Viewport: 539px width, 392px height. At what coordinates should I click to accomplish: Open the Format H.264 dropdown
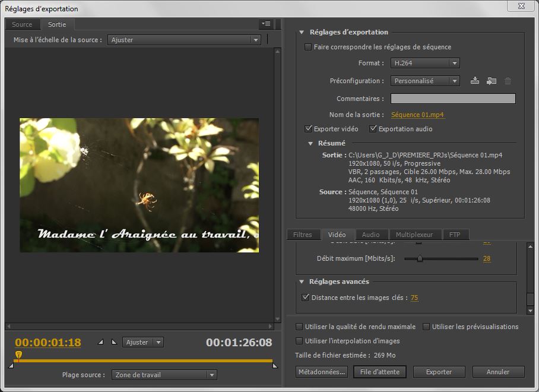(x=425, y=63)
